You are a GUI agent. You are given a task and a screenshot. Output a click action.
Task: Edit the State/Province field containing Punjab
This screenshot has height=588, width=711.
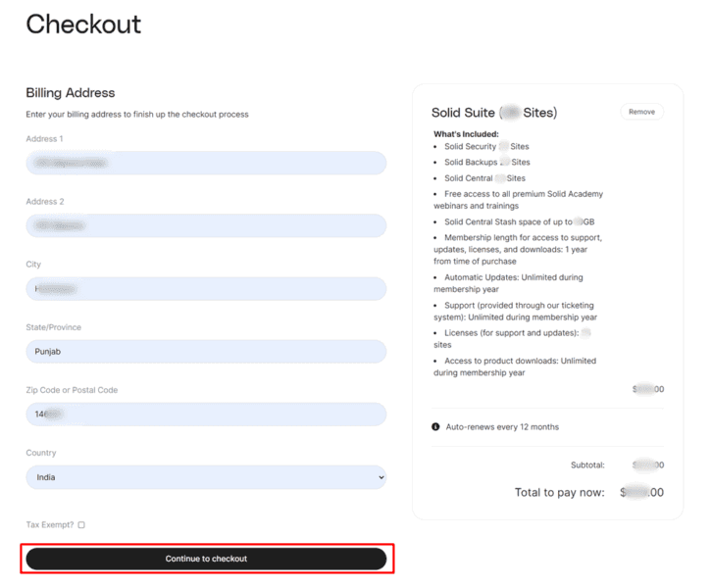click(x=206, y=352)
